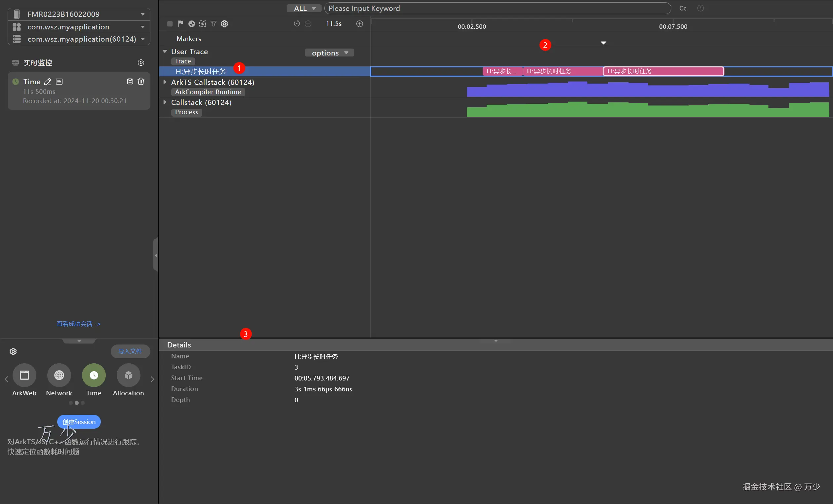The width and height of the screenshot is (833, 504).
Task: Start real-time monitoring with the play icon
Action: click(x=141, y=63)
